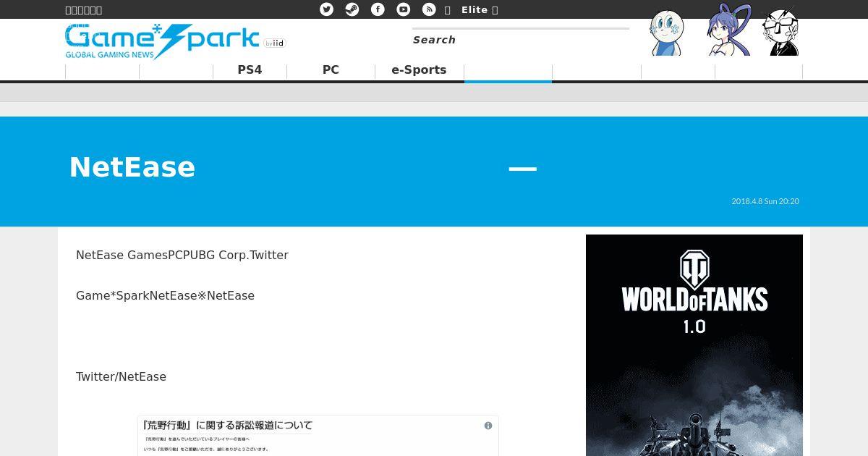The height and width of the screenshot is (456, 868).
Task: Click the paragraph starting 'Game*SparkNetEase'
Action: point(165,295)
